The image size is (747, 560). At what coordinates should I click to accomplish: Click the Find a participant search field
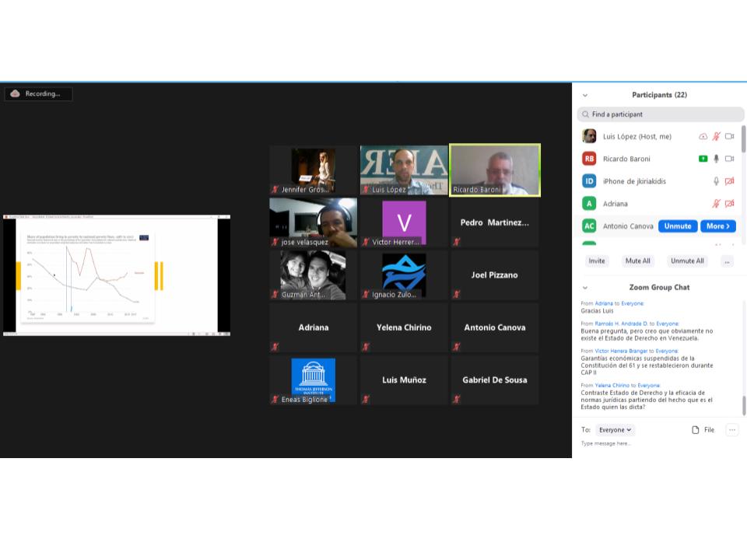(660, 114)
